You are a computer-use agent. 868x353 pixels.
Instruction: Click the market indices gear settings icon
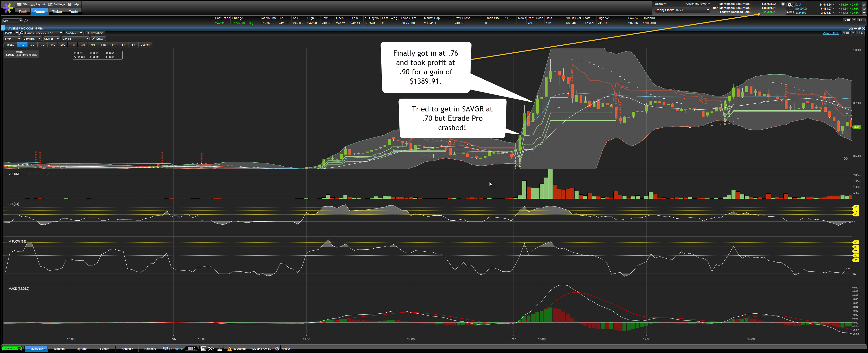pyautogui.click(x=790, y=5)
